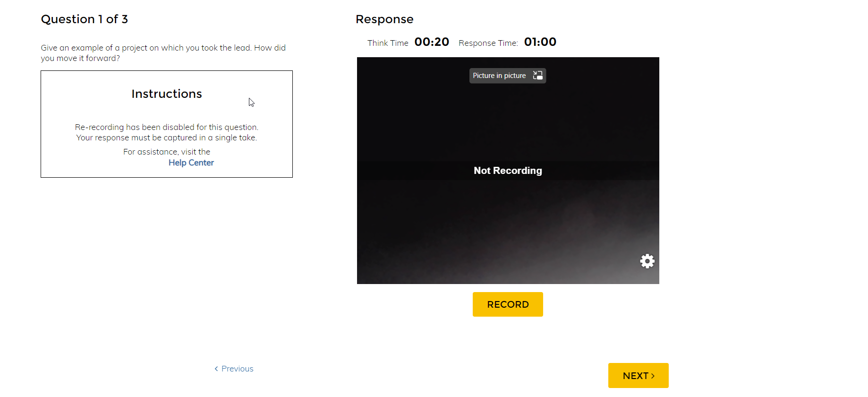Click the Picture in picture icon
The height and width of the screenshot is (397, 868).
(537, 76)
